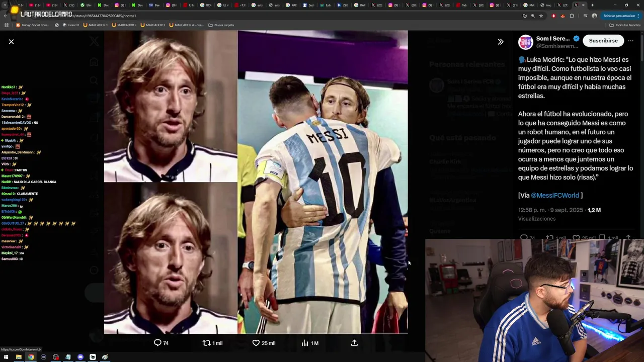Image resolution: width=644 pixels, height=362 pixels.
Task: Switch to the Estu browser tab
Action: point(326,5)
